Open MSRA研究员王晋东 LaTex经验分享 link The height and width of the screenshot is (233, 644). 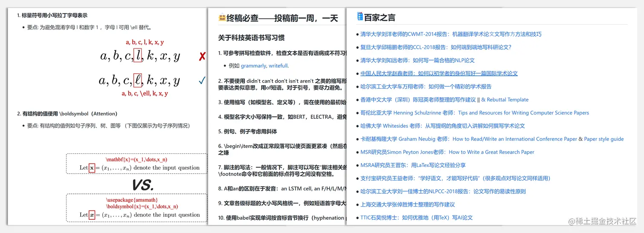(x=413, y=165)
